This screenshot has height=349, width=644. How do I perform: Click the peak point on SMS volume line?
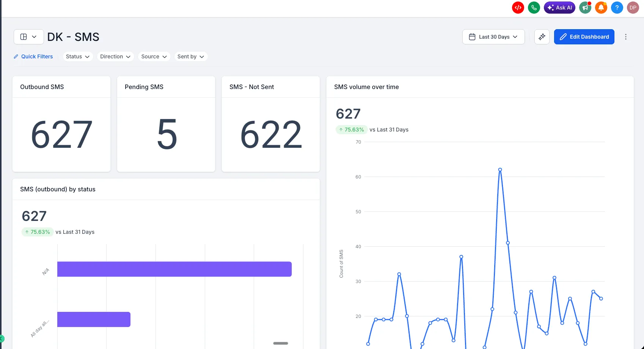[x=500, y=170]
